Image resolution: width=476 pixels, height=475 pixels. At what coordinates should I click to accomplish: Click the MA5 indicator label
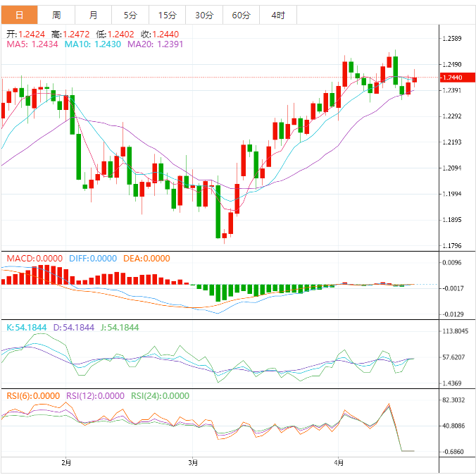(x=32, y=44)
